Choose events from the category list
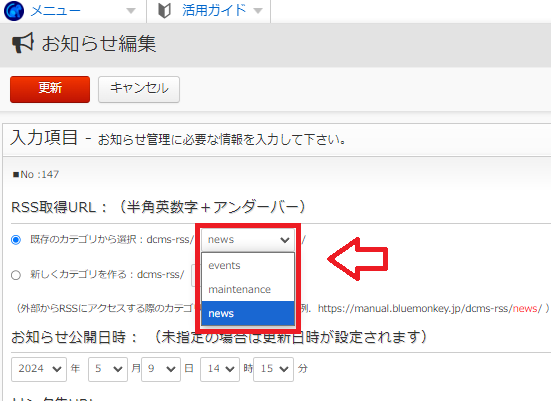 pyautogui.click(x=248, y=265)
